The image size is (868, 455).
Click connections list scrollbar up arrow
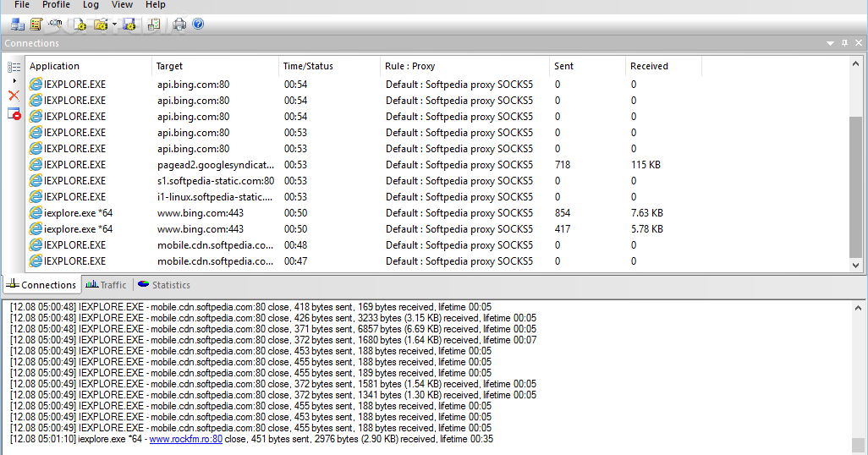(856, 63)
